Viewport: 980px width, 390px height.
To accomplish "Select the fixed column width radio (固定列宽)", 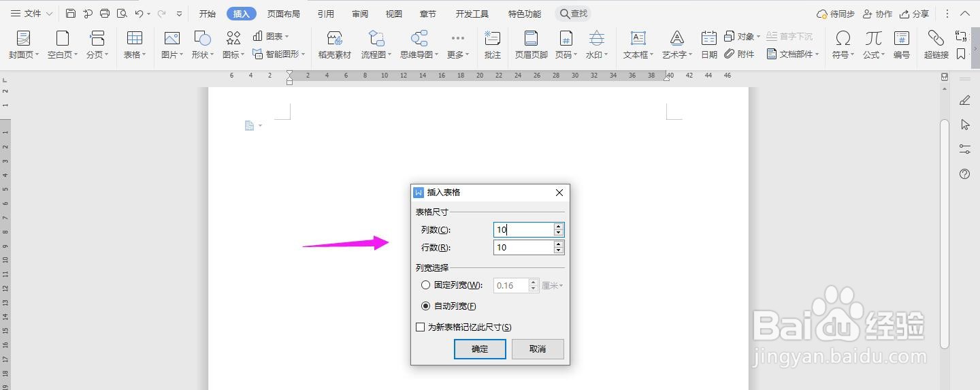I will point(426,285).
